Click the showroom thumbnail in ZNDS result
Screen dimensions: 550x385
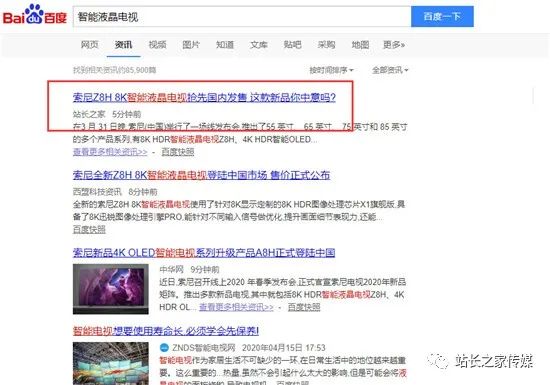[x=111, y=363]
